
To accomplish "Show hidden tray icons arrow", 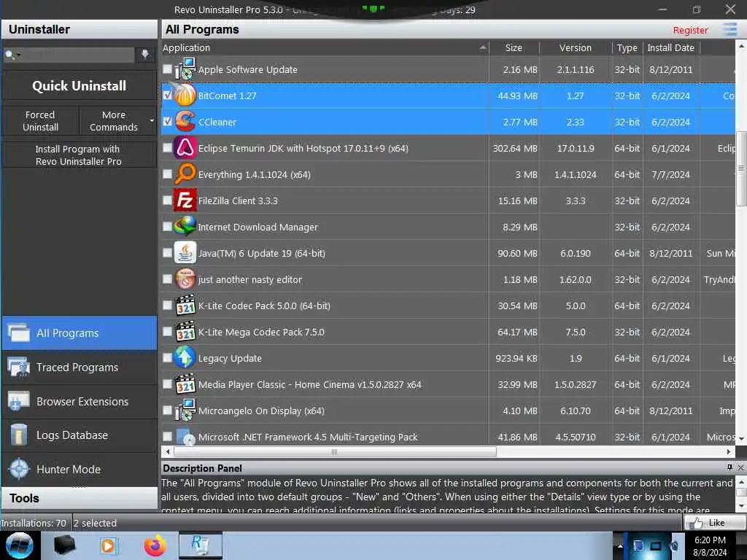I will coord(620,545).
